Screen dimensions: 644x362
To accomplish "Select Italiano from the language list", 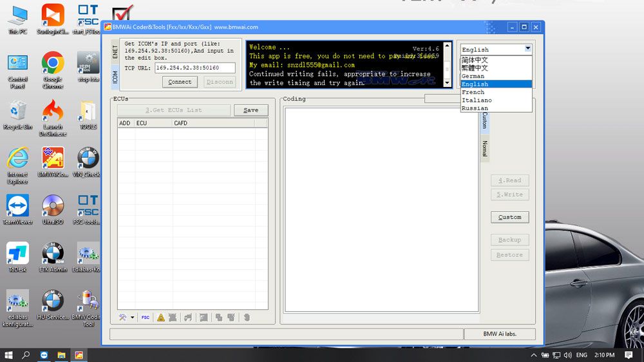I will (x=496, y=100).
